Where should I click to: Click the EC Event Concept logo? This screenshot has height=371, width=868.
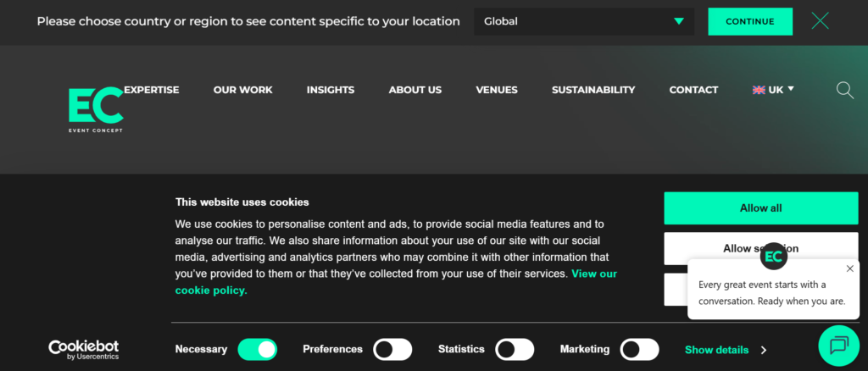tap(95, 110)
